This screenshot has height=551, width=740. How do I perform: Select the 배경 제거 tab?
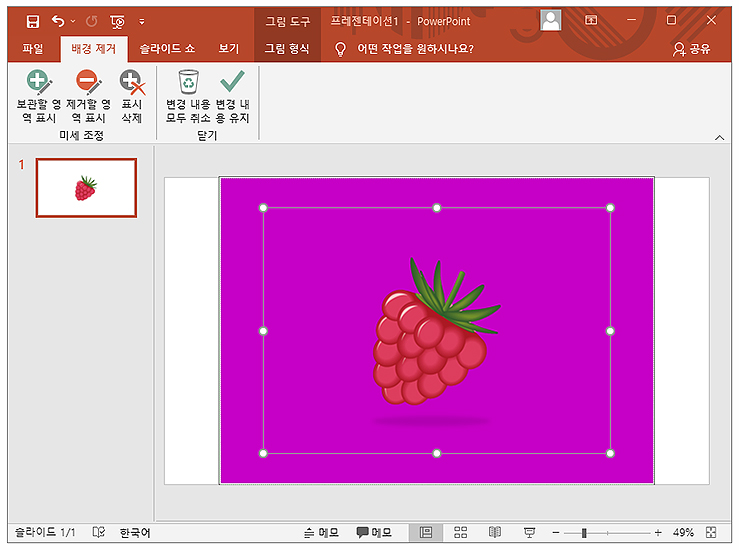tap(93, 49)
